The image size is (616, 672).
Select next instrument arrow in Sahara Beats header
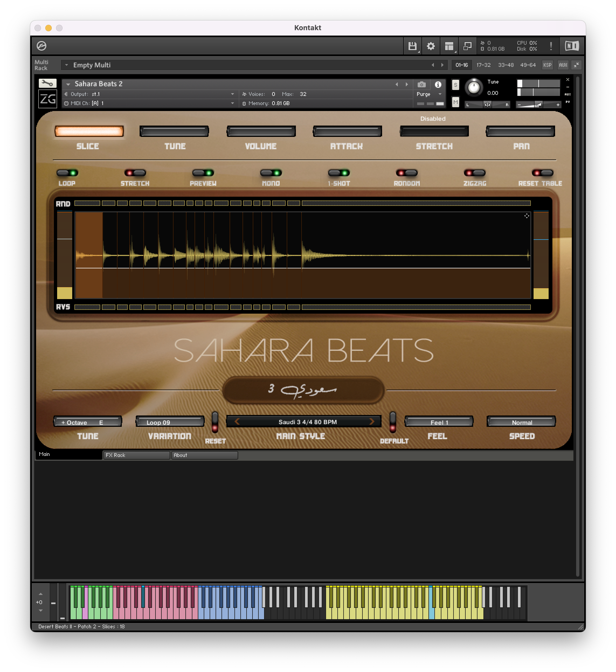(x=407, y=84)
